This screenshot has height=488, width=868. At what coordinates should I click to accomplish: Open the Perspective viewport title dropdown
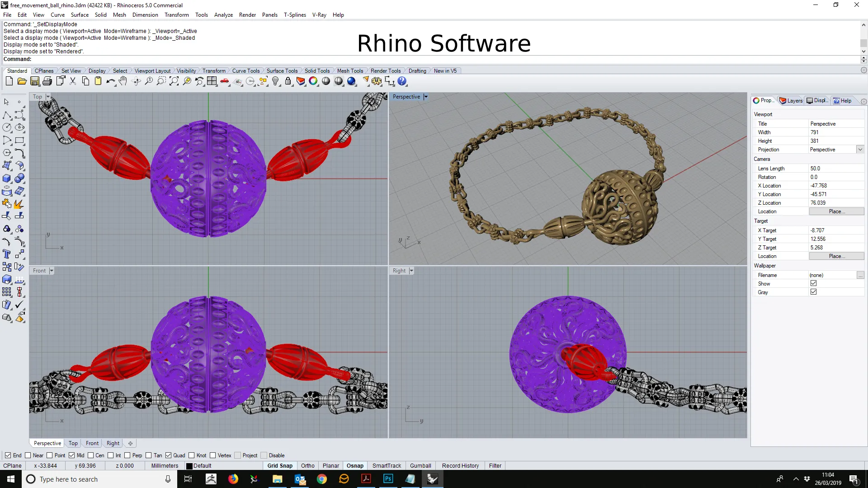pos(425,97)
